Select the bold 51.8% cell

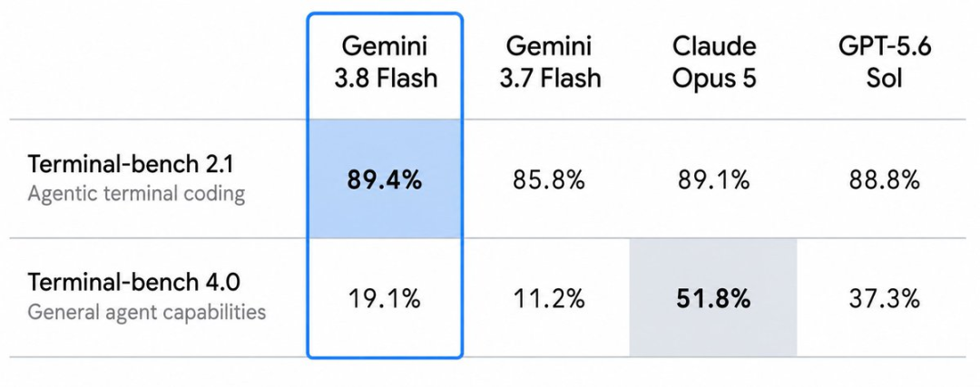714,300
